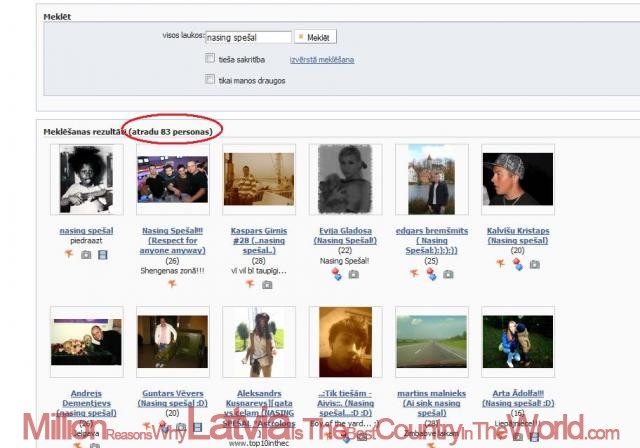Viewport: 640px width, 448px height.
Task: Enable the 'tieša sakritība' checkbox
Action: click(x=210, y=59)
